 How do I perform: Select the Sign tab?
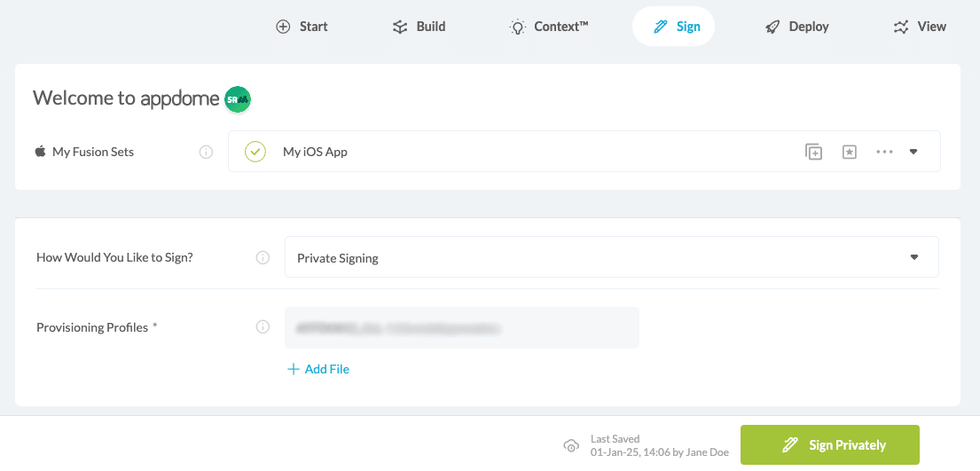(x=676, y=27)
